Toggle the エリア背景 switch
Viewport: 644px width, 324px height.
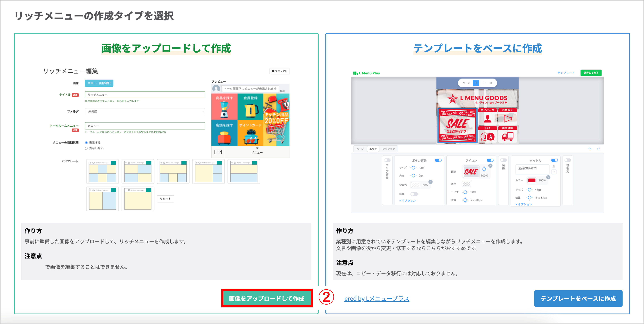coord(387,160)
